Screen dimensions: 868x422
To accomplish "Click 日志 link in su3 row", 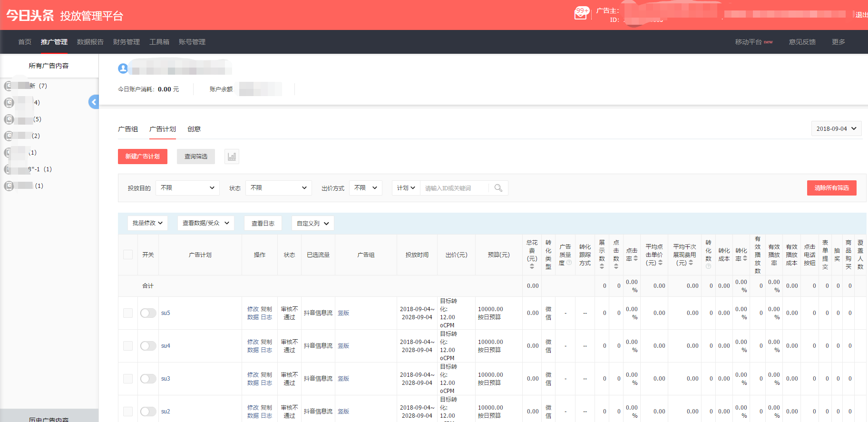I will click(266, 383).
